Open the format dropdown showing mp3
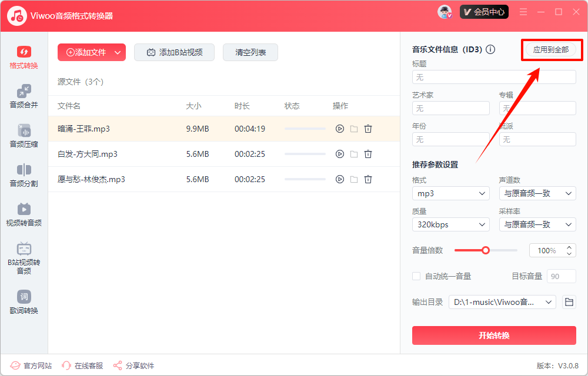Viewport: 588px width, 376px height. point(450,193)
